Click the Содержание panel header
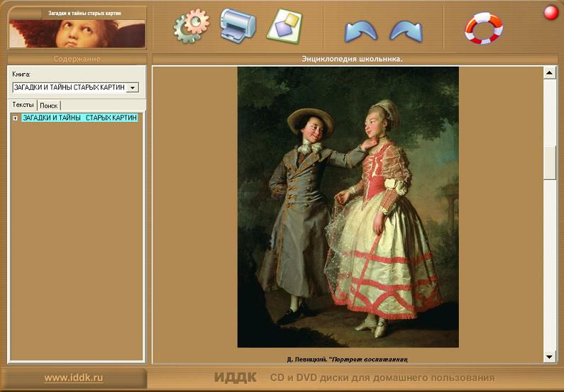 pyautogui.click(x=77, y=59)
